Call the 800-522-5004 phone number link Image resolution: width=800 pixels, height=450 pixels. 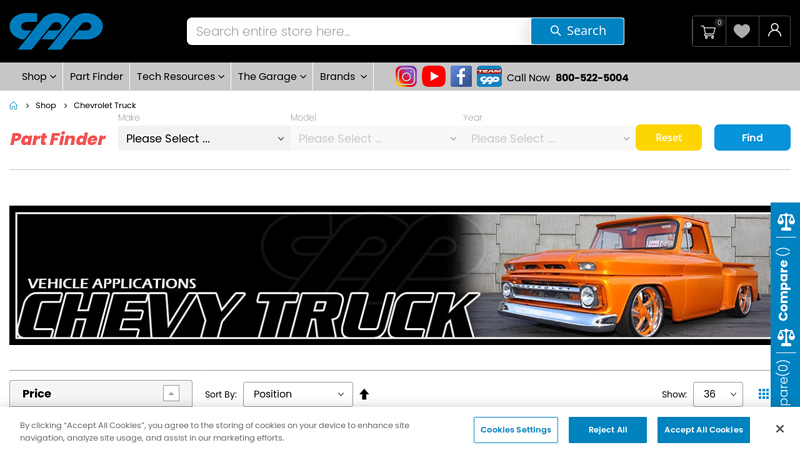[592, 78]
